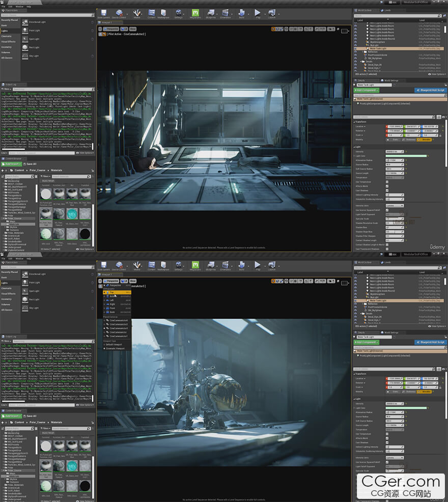Click Add Component in the upper Details panel
Screen dimensions: 448x502
pos(367,90)
